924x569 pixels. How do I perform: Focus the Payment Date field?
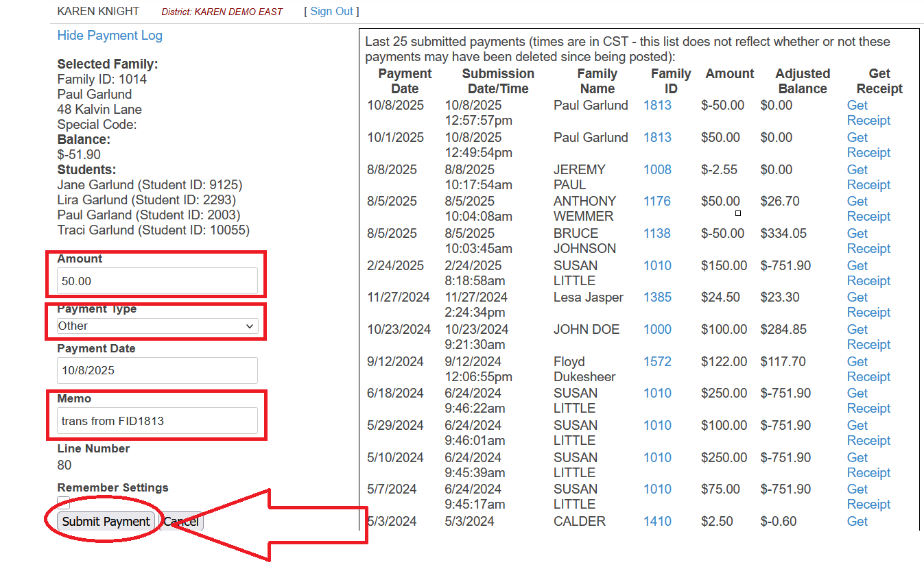coord(157,370)
